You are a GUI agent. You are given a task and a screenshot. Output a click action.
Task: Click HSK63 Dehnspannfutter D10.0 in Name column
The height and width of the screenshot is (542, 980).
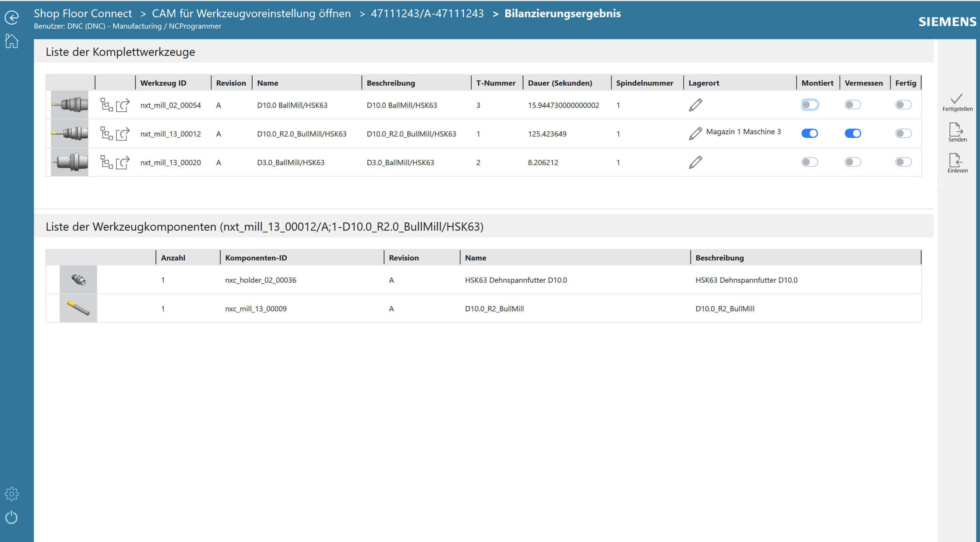[516, 280]
